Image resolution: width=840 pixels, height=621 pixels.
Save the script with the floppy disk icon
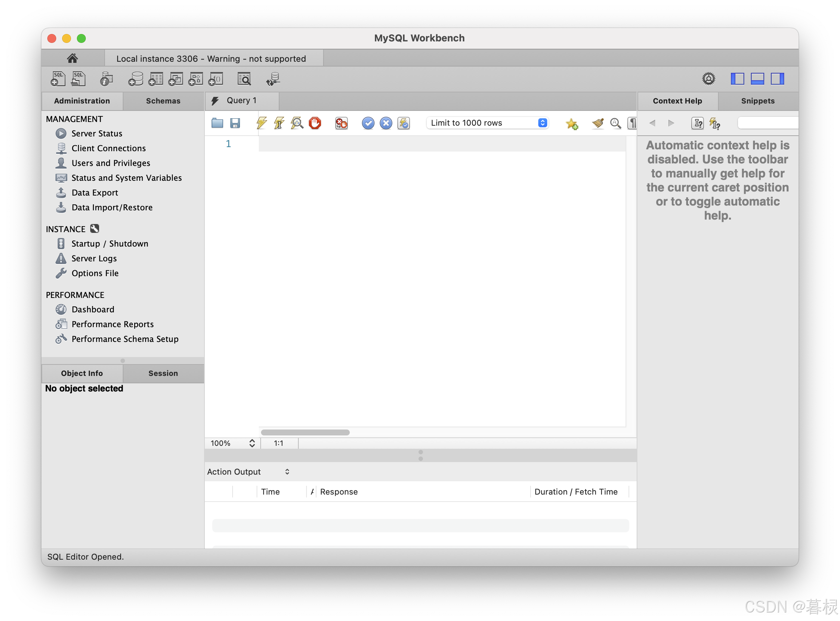(235, 123)
